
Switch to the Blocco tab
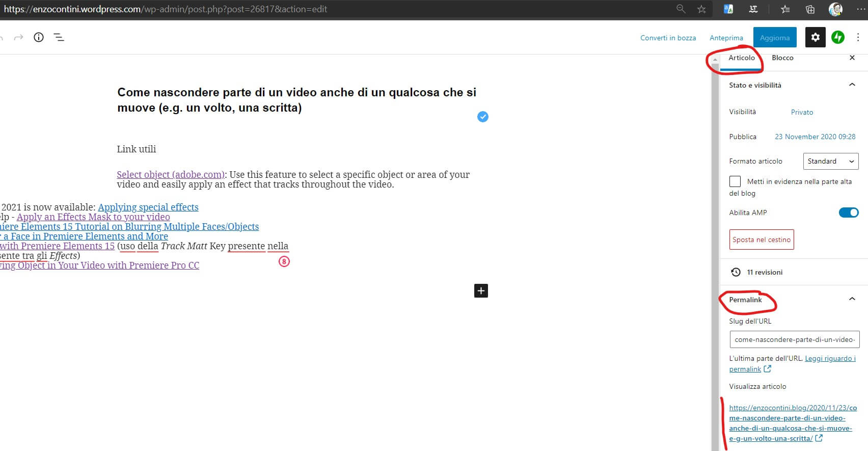[782, 58]
